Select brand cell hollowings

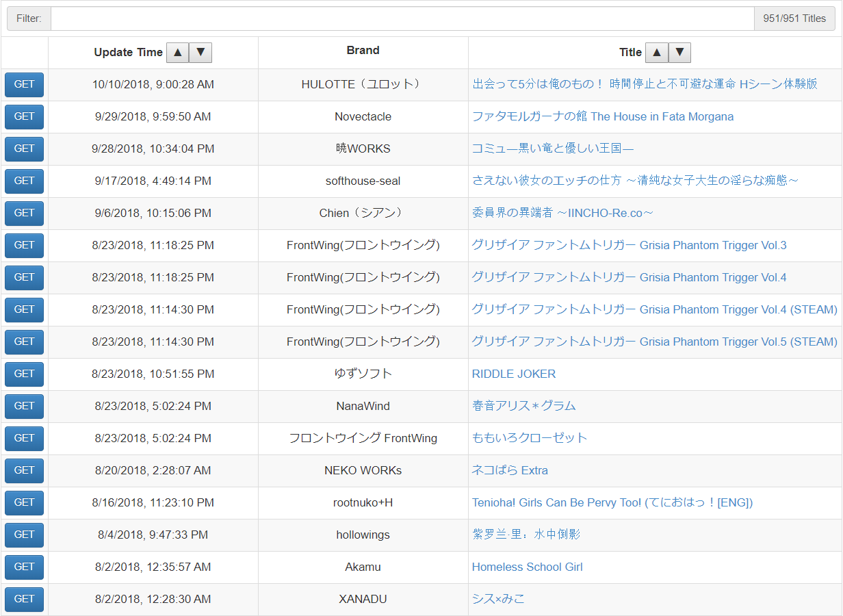click(363, 535)
